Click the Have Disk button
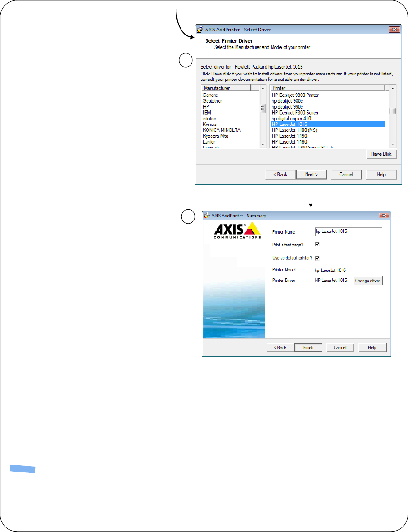Screen dimensions: 408x532 381,154
